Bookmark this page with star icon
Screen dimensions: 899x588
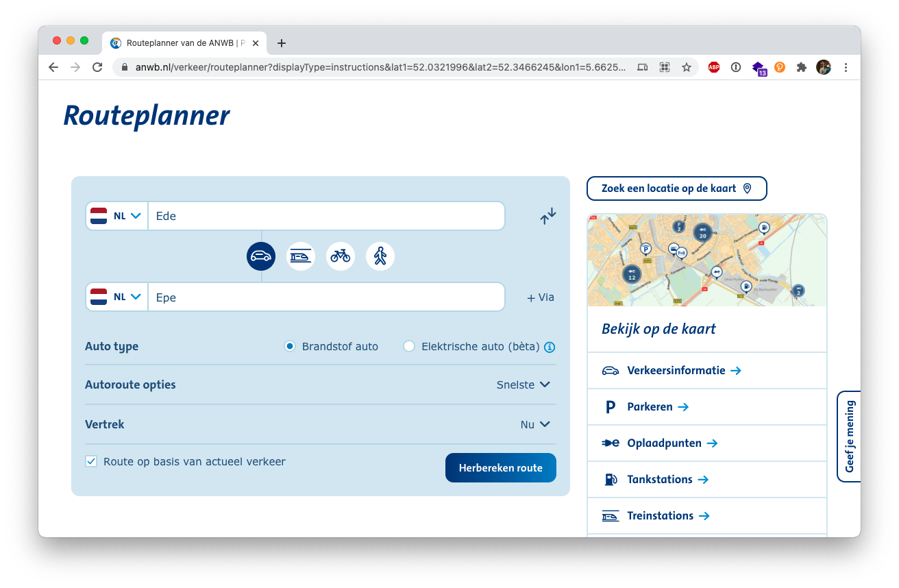click(x=686, y=67)
